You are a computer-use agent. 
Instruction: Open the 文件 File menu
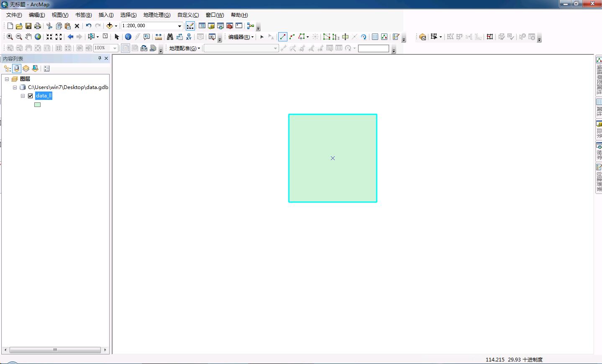14,15
